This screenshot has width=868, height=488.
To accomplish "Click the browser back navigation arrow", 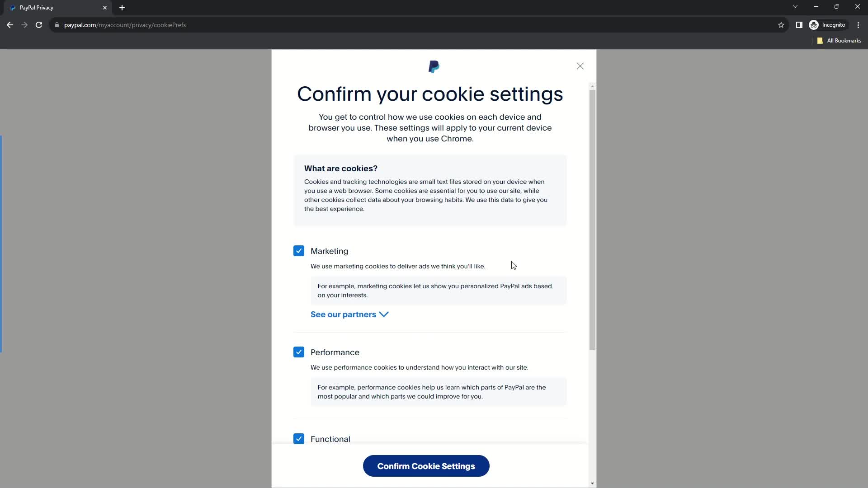I will click(x=10, y=24).
